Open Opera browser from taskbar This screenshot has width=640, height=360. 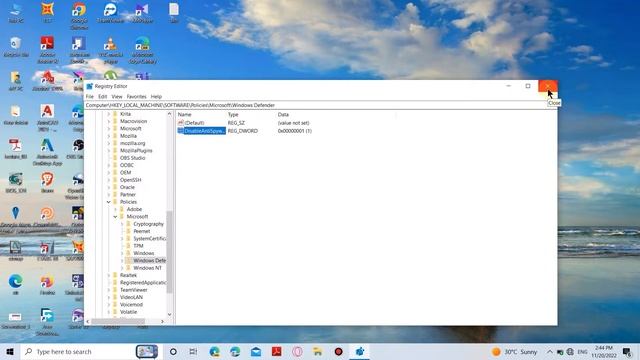pyautogui.click(x=297, y=351)
